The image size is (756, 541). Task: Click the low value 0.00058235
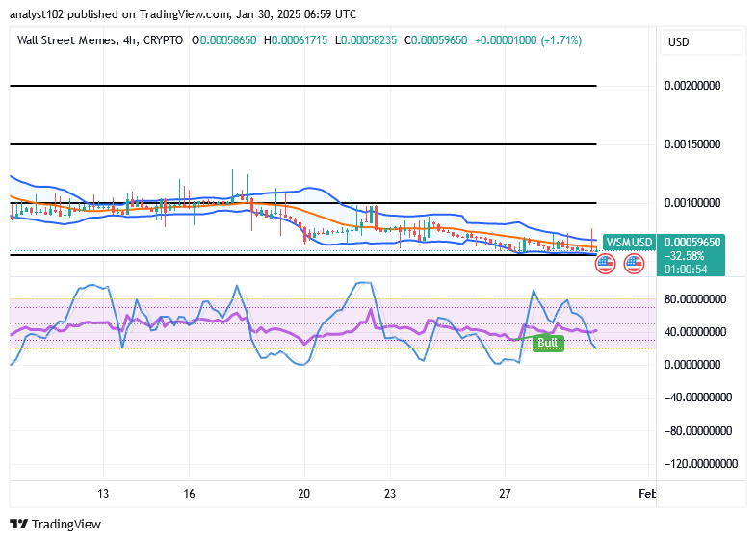click(x=369, y=40)
